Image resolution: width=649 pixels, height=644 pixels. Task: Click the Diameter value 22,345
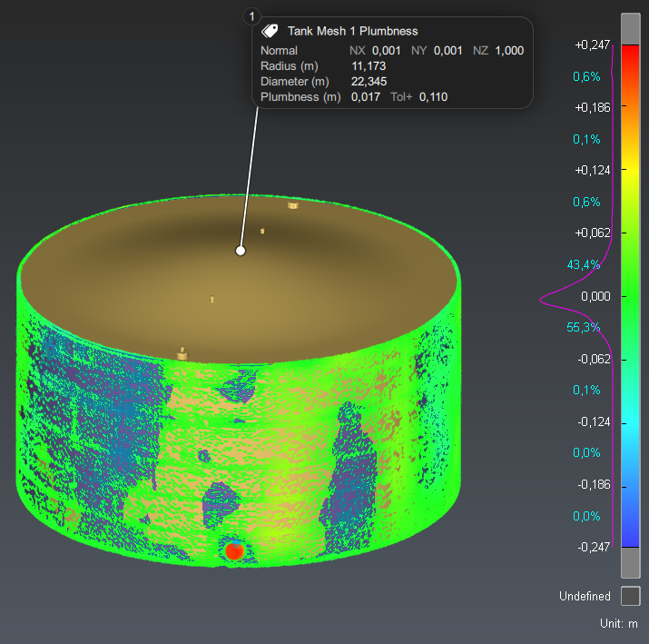pyautogui.click(x=369, y=82)
